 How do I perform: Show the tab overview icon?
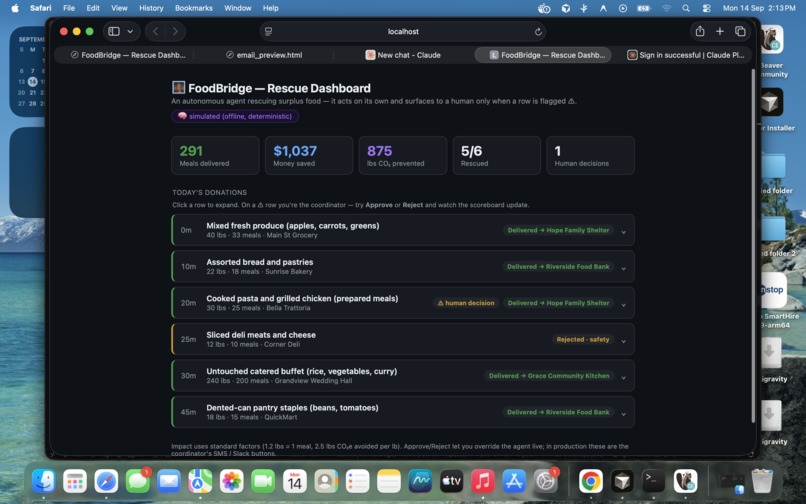(740, 31)
